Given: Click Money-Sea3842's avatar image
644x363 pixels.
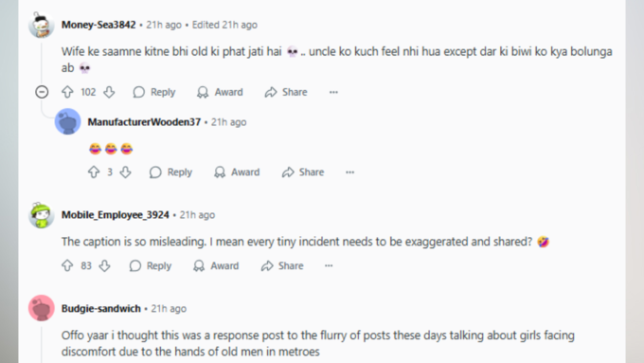Looking at the screenshot, I should click(41, 25).
